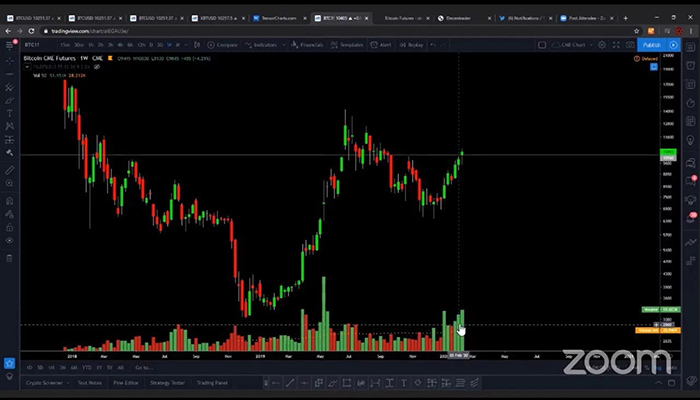Open the icons tool in left sidebar
700x400 pixels.
click(x=9, y=153)
